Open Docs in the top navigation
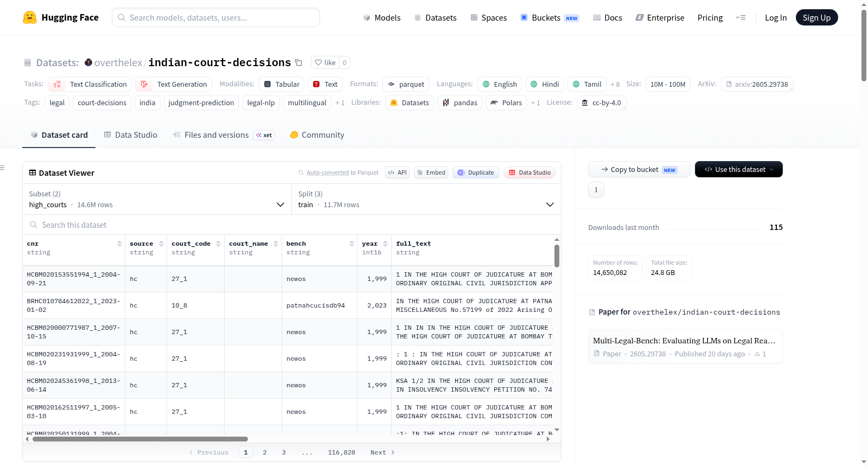 point(608,17)
